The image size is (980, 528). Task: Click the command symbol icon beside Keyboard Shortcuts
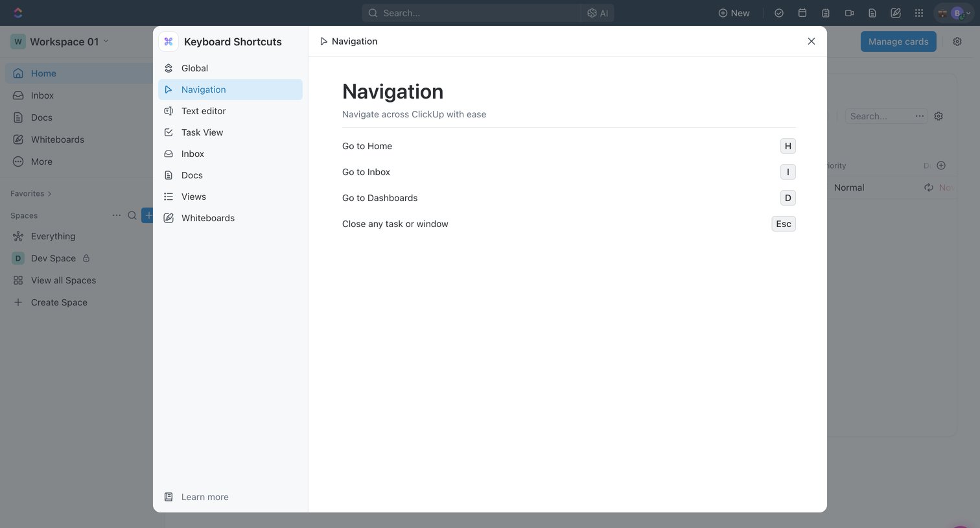click(169, 42)
